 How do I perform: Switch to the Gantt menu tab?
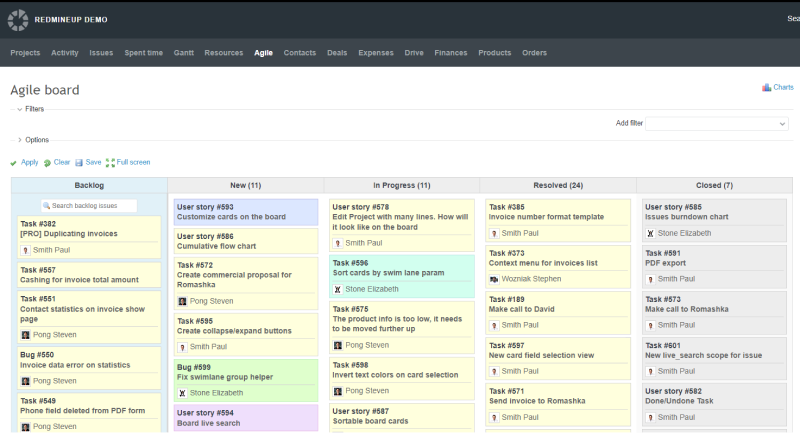(183, 53)
